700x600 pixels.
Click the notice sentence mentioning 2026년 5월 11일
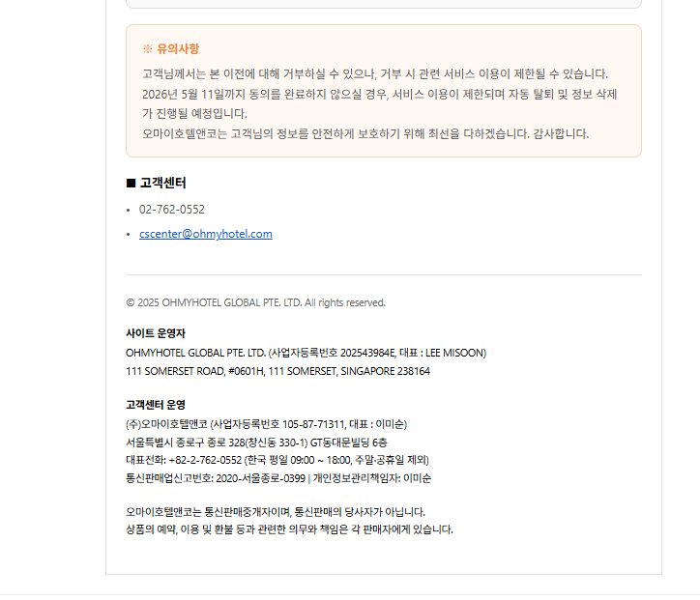[x=379, y=94]
